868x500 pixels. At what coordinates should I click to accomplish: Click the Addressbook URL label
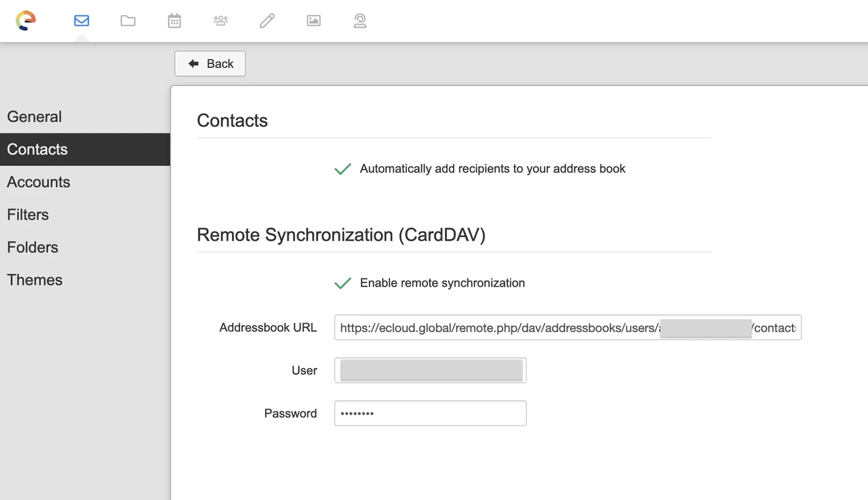click(268, 327)
